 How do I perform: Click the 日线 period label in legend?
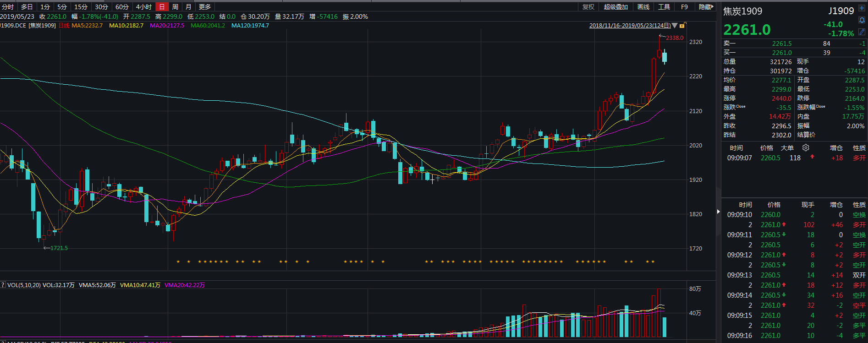[x=64, y=26]
